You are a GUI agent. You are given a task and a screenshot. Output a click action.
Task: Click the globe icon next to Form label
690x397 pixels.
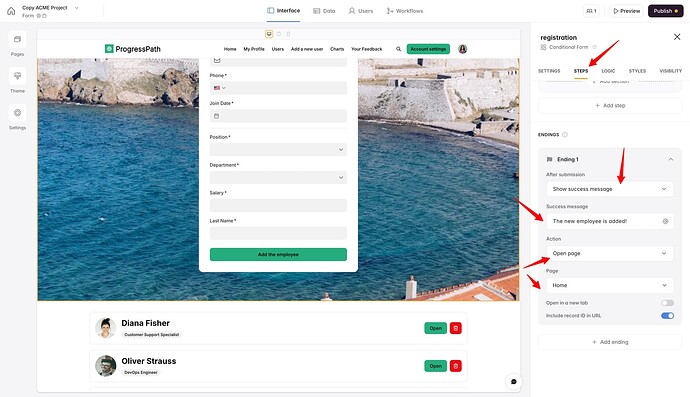click(39, 16)
